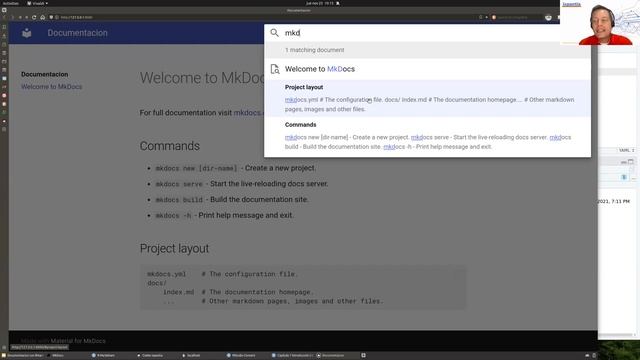Click the "mkdocs -h" command list item
640x360 pixels.
click(224, 215)
